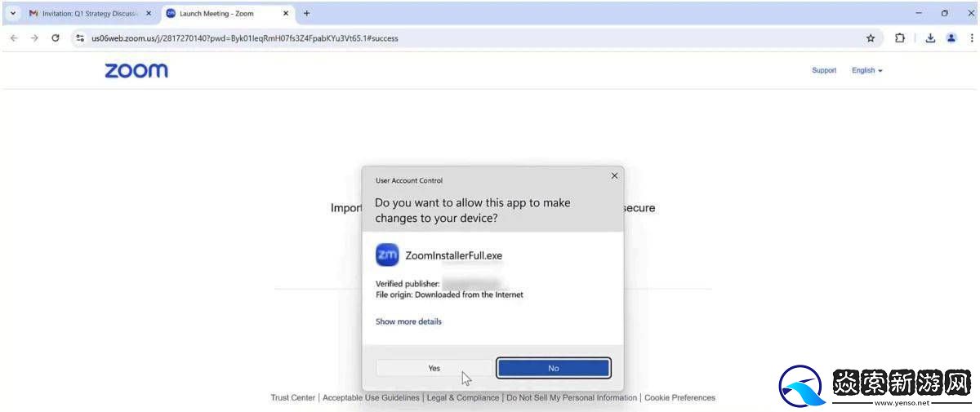This screenshot has width=980, height=412.
Task: Open the Support link
Action: 824,70
